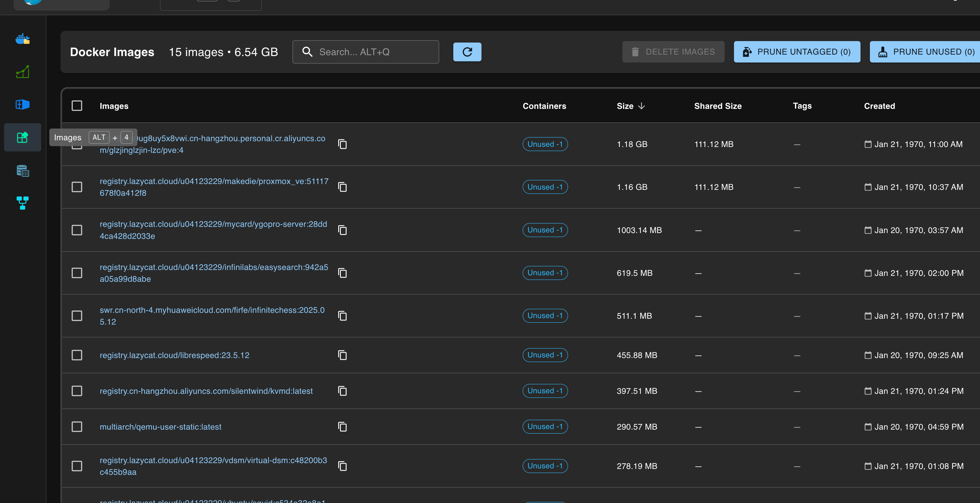Refresh the Docker images list
The image size is (980, 503).
click(x=467, y=52)
